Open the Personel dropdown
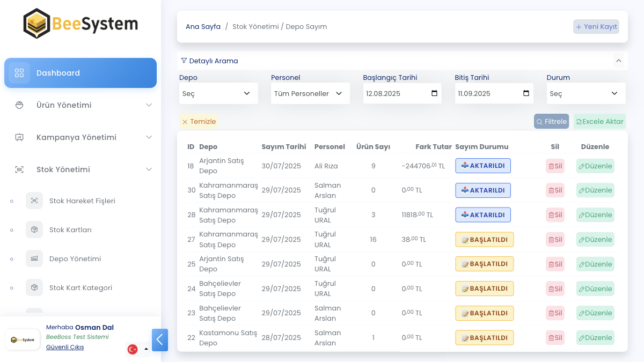Screen dimensions: 644x362 click(310, 93)
